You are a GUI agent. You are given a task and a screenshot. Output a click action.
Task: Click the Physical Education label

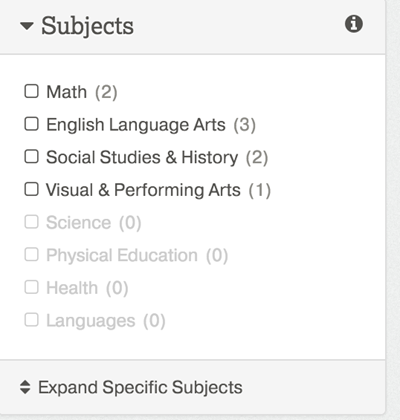tap(122, 255)
